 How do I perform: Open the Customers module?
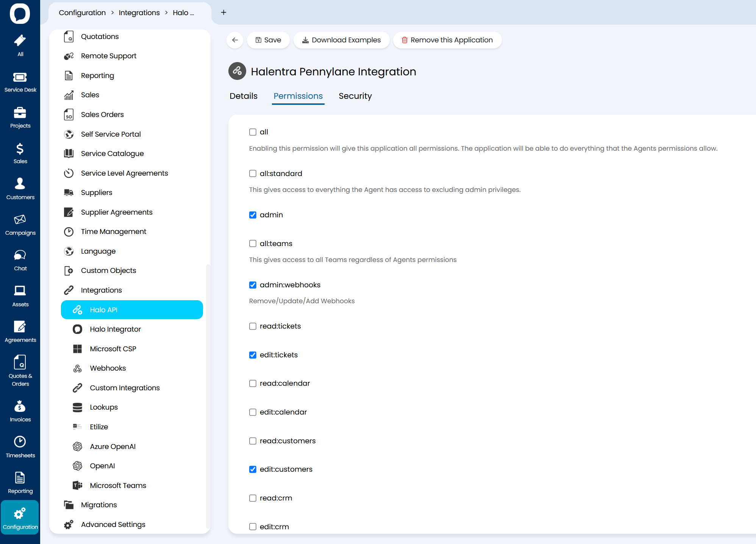pyautogui.click(x=20, y=189)
